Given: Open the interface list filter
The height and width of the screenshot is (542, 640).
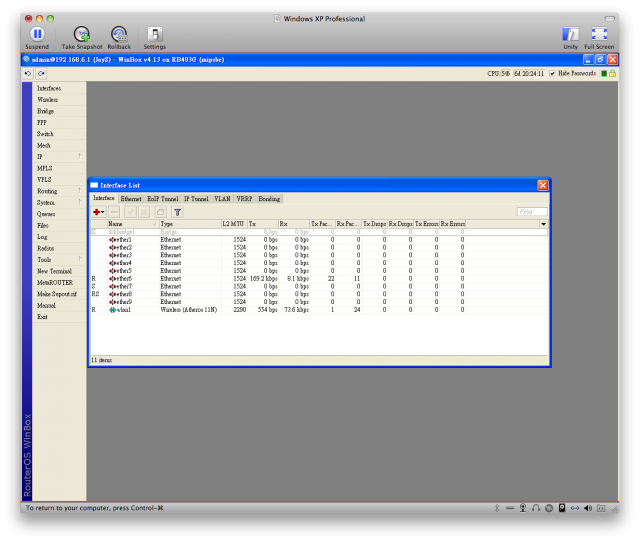Looking at the screenshot, I should pos(177,212).
